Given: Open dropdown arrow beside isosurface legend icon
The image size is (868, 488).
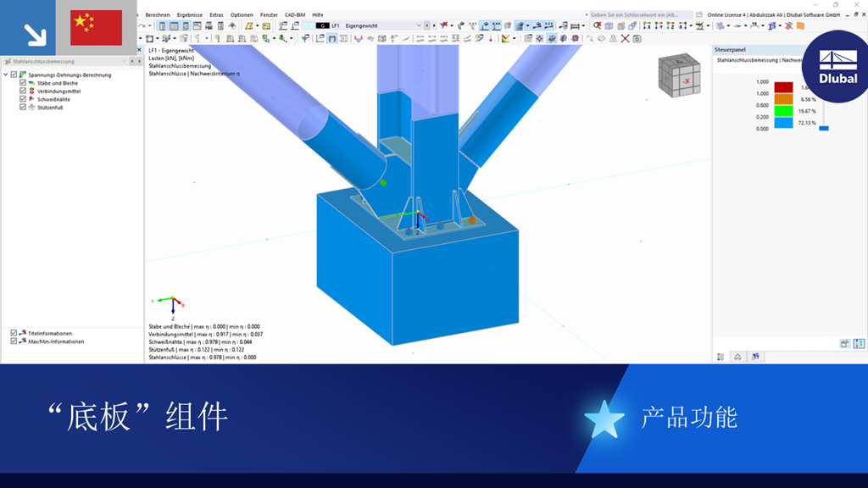Looking at the screenshot, I should point(515,38).
